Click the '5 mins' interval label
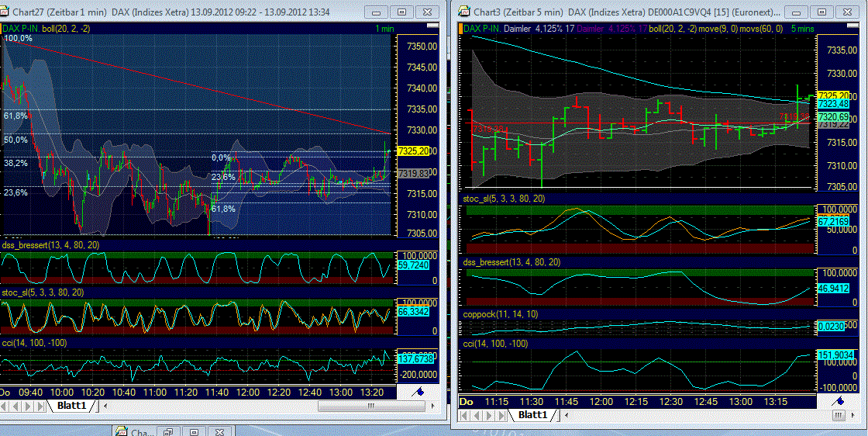 coord(803,29)
